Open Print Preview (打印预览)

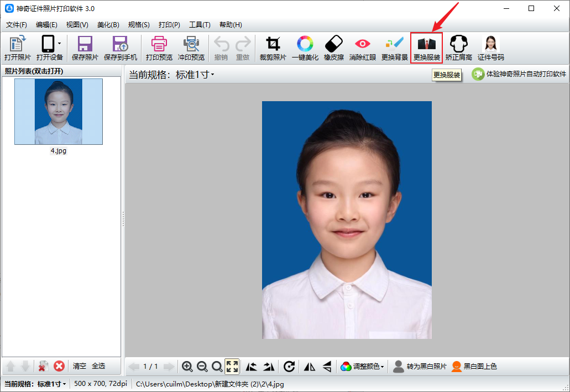click(159, 48)
